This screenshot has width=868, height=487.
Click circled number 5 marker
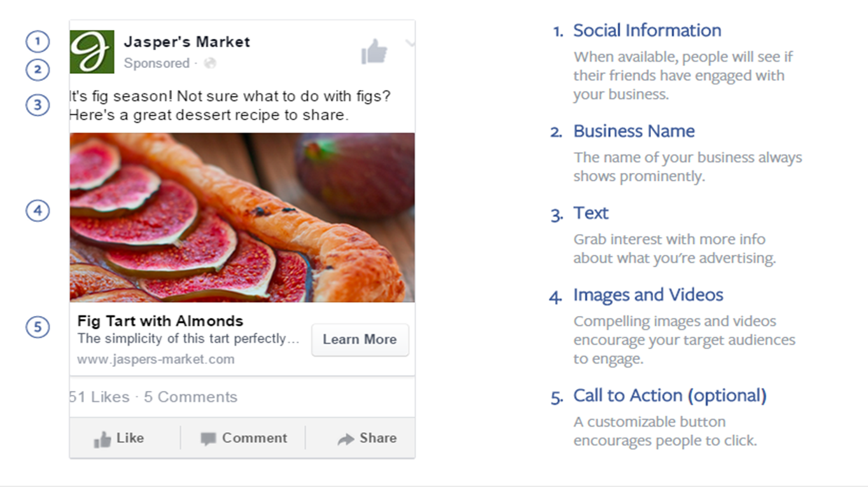pyautogui.click(x=38, y=327)
